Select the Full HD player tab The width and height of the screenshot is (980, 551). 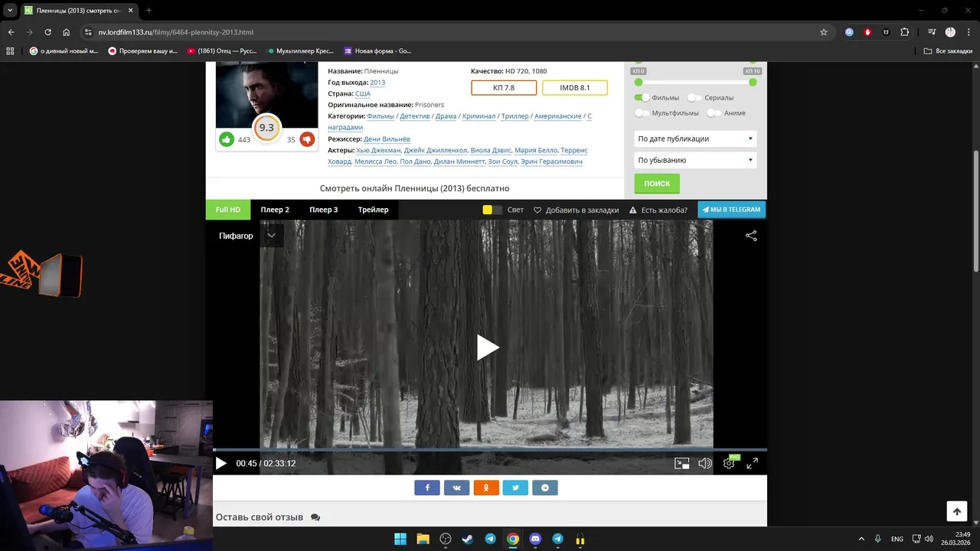[x=228, y=210]
